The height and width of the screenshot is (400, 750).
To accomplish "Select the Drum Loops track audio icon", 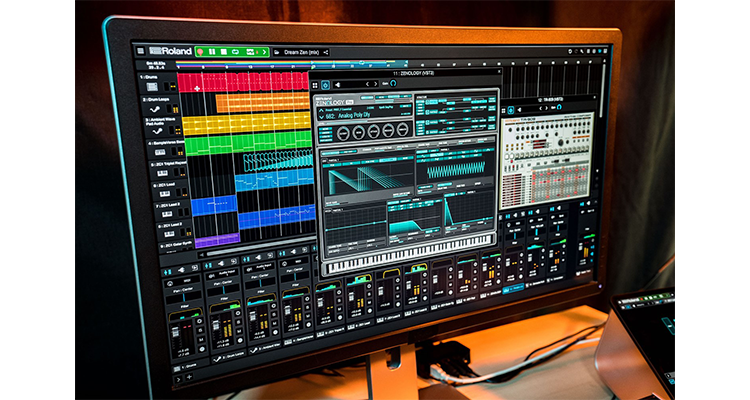I will (x=154, y=110).
